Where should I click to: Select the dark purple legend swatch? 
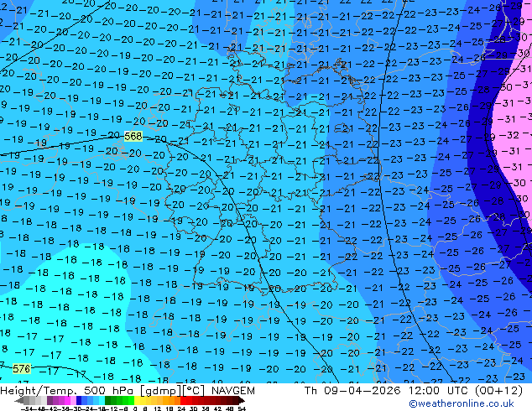tap(50, 400)
